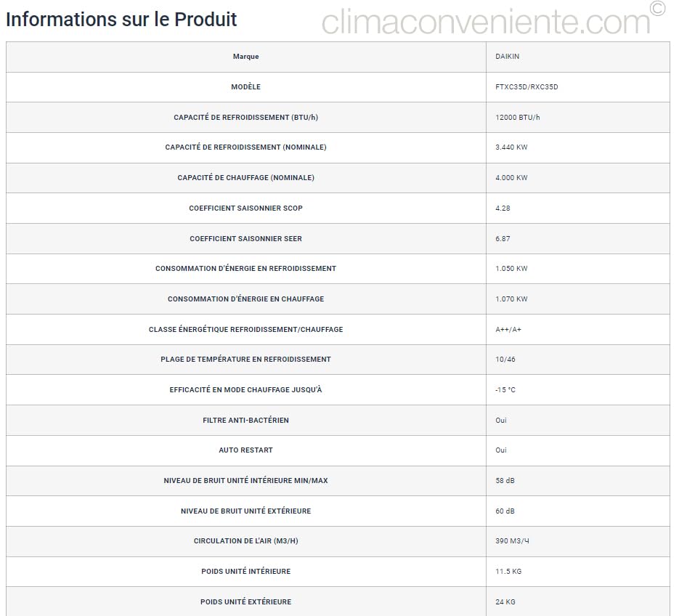Click the '12000 BTU/h' cooling capacity value
The height and width of the screenshot is (616, 679).
(518, 118)
